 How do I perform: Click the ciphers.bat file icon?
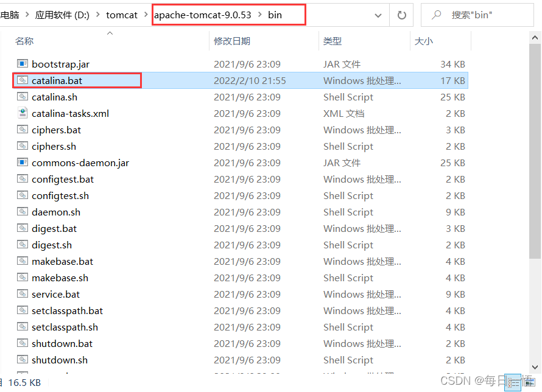tap(23, 130)
